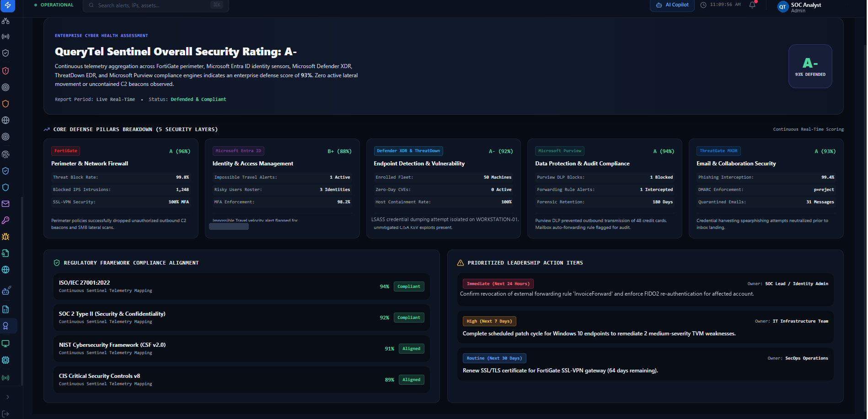Click the Microsoft Entra ID tag
The width and height of the screenshot is (868, 419).
click(238, 151)
